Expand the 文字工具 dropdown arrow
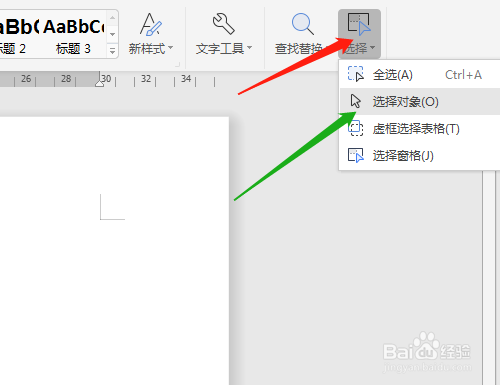The image size is (500, 385). coord(249,48)
